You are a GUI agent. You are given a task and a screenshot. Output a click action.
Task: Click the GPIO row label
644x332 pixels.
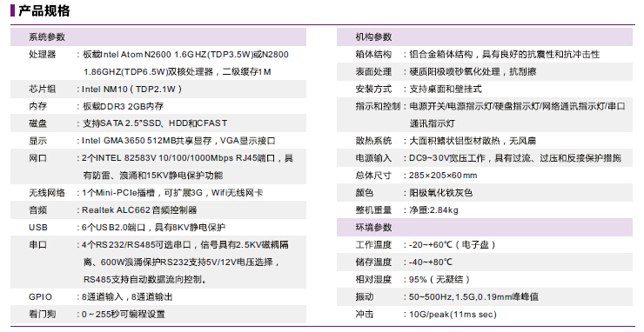(40, 296)
